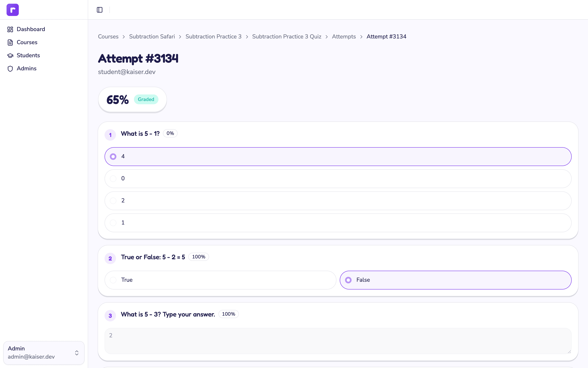Go to Attempts breadcrumb
This screenshot has height=368, width=588.
click(344, 37)
